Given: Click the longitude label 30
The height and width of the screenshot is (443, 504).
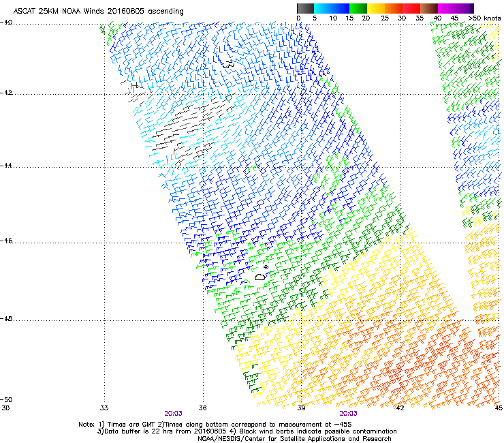Looking at the screenshot, I should [5, 408].
